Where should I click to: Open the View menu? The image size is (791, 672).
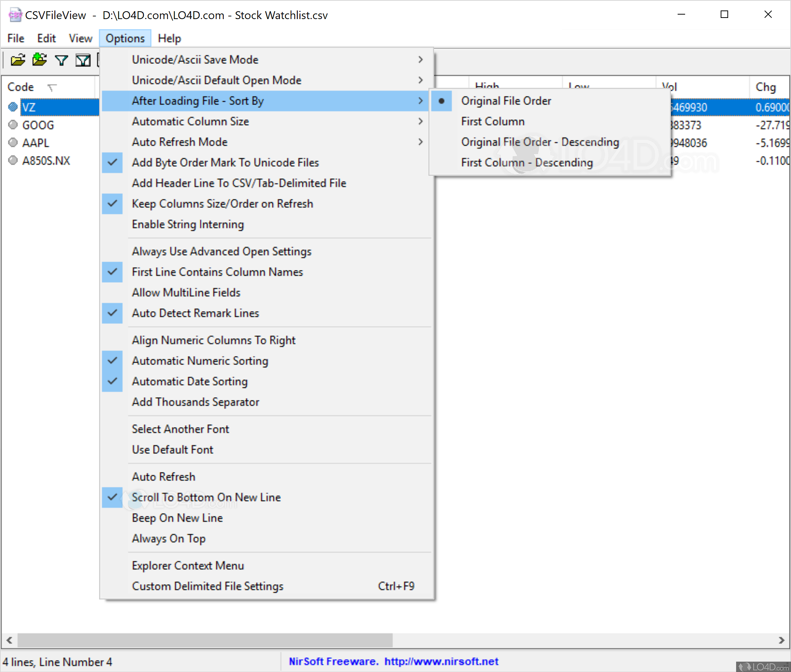tap(80, 39)
